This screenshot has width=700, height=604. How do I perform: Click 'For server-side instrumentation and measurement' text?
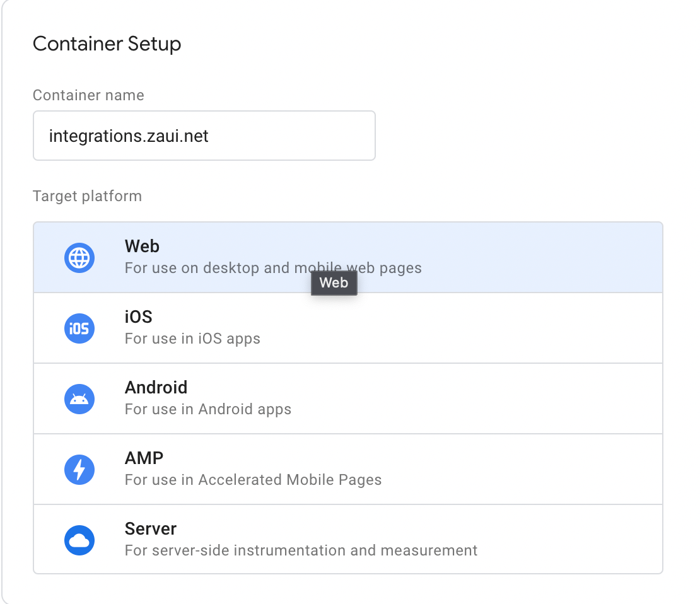[301, 550]
